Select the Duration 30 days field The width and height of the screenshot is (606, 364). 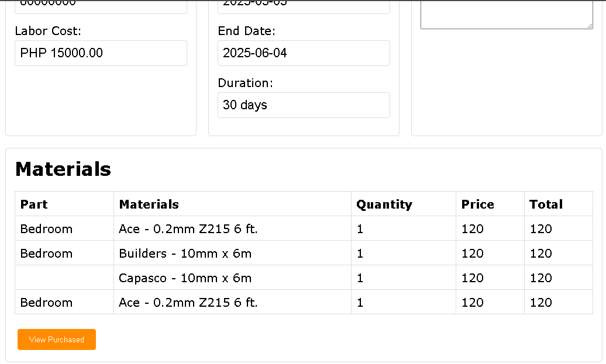304,105
